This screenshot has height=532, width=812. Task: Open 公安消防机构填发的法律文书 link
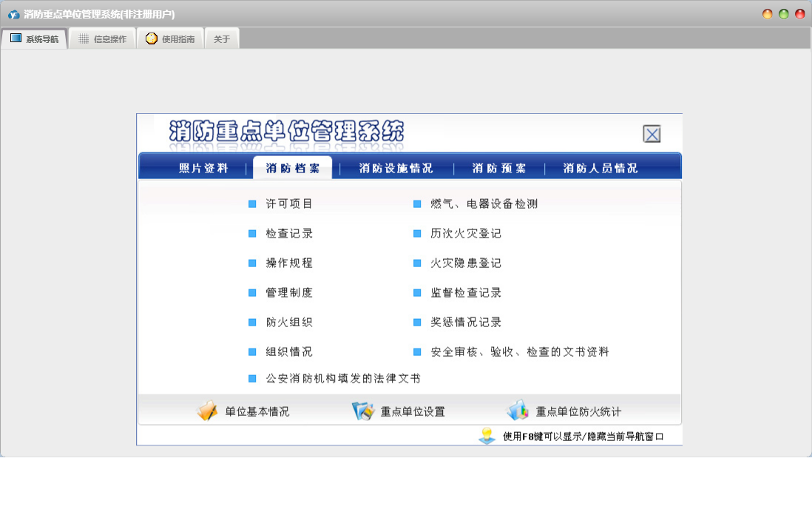(x=343, y=379)
